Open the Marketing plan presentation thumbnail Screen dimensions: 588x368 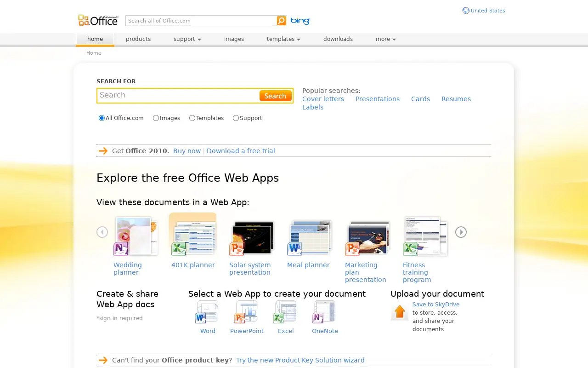(367, 238)
